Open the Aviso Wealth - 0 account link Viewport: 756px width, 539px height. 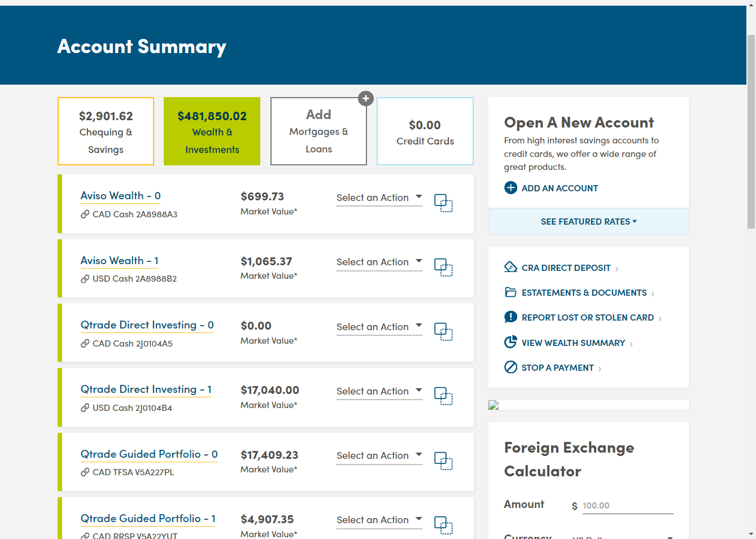pyautogui.click(x=121, y=196)
